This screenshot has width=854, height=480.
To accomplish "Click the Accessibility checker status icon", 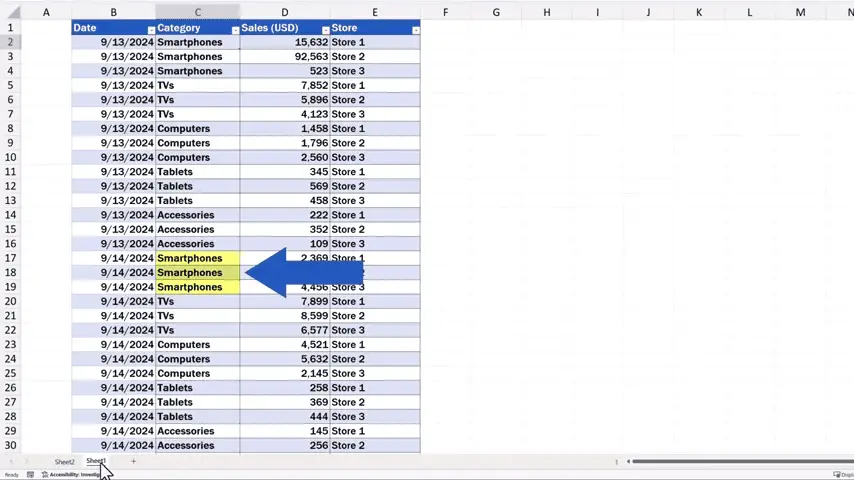I will (x=45, y=475).
